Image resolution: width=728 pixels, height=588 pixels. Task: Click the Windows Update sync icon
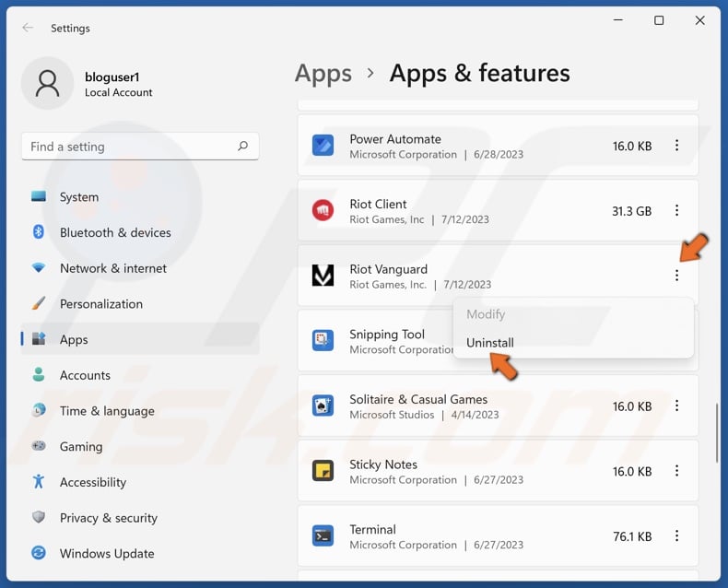click(x=39, y=553)
